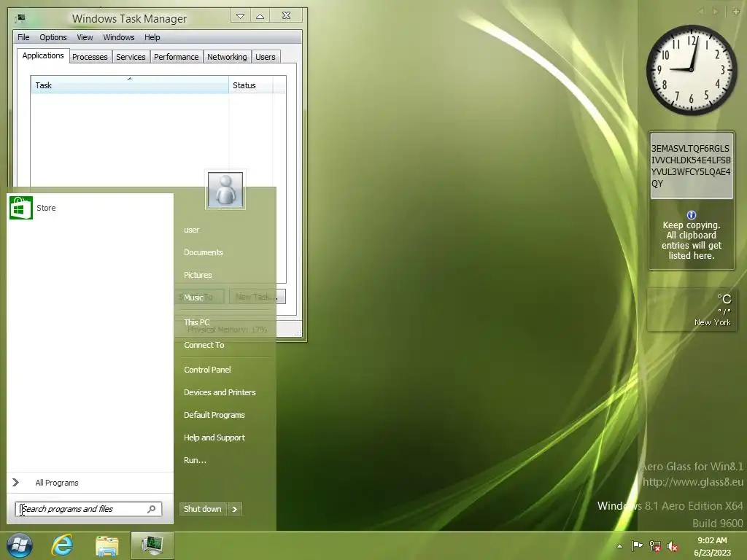Viewport: 747px width, 560px height.
Task: Click the sidebar add gadget plus icon
Action: [x=735, y=11]
